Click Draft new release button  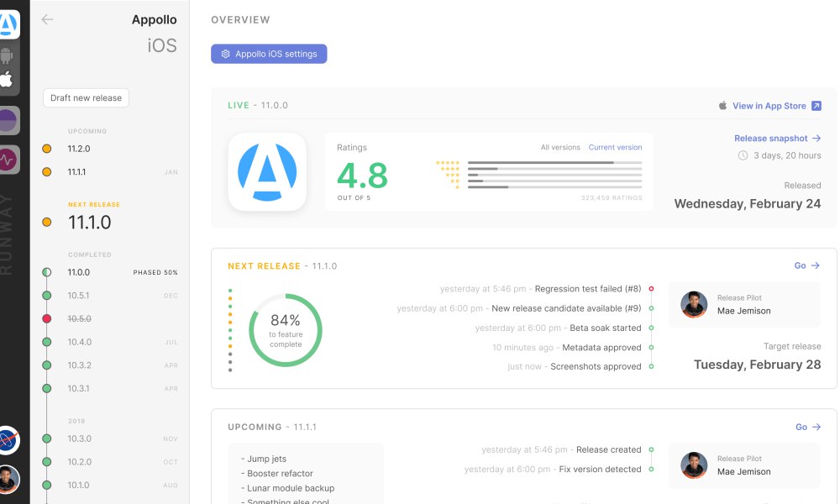tap(86, 98)
